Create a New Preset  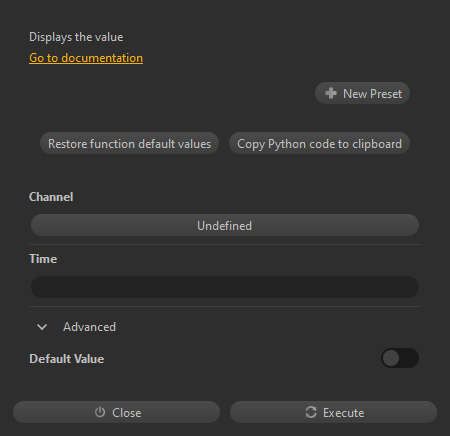click(x=362, y=93)
